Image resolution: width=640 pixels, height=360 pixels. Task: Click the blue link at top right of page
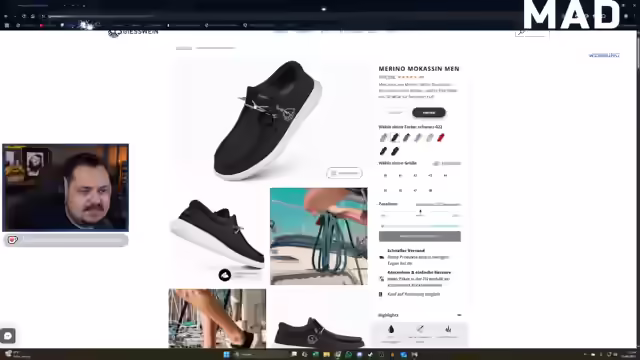point(604,55)
